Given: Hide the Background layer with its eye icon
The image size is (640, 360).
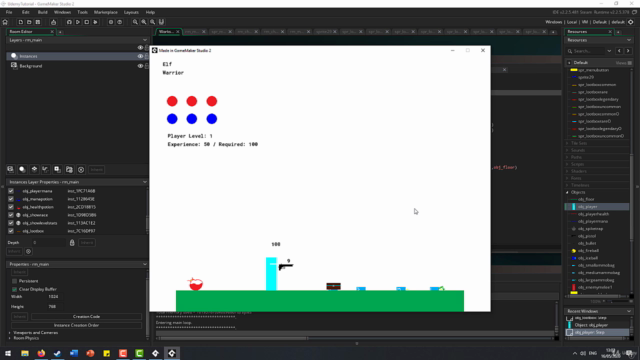Looking at the screenshot, I should tap(140, 66).
